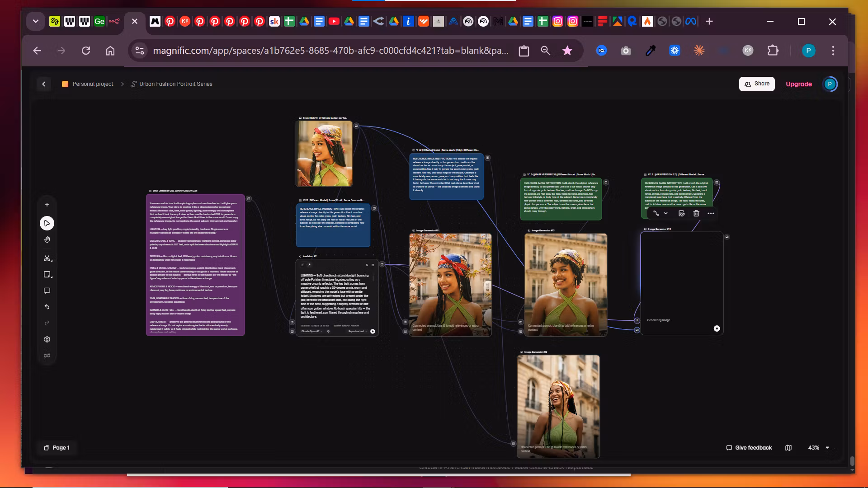Click the Upgrade link
The height and width of the screenshot is (488, 868).
[x=798, y=84]
